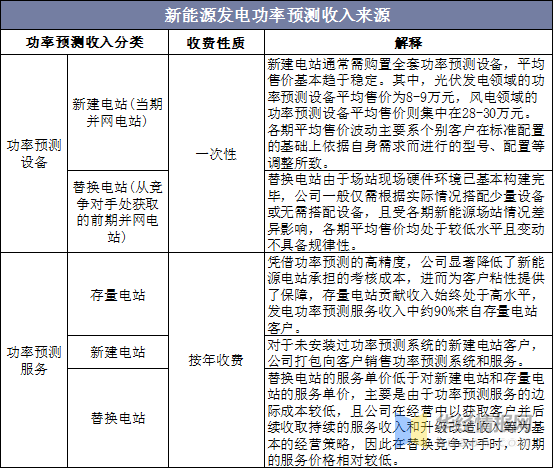Select the 新建电站(当期并网电站) cell
The image size is (554, 469).
point(118,113)
